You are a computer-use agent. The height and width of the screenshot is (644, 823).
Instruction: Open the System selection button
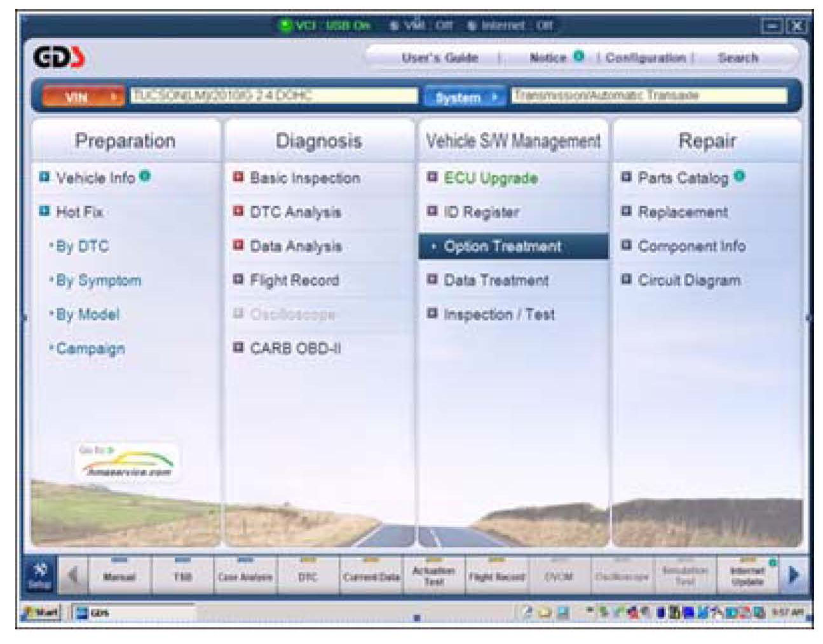pyautogui.click(x=465, y=97)
